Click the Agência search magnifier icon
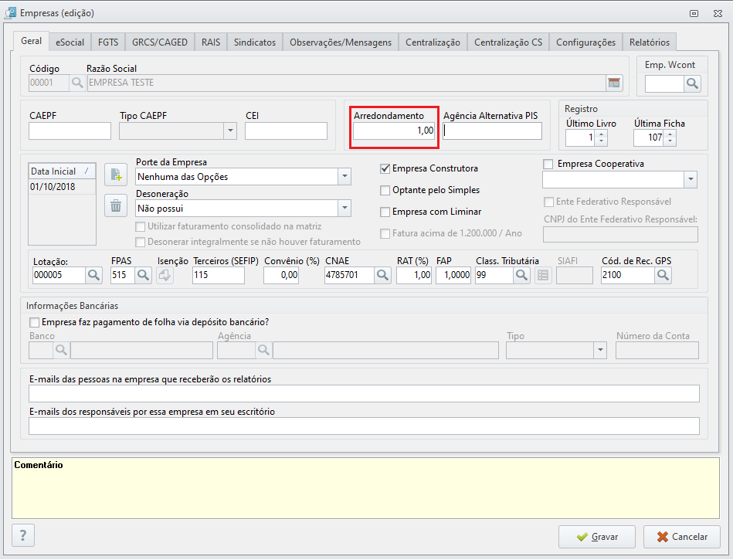The width and height of the screenshot is (733, 560). point(263,350)
